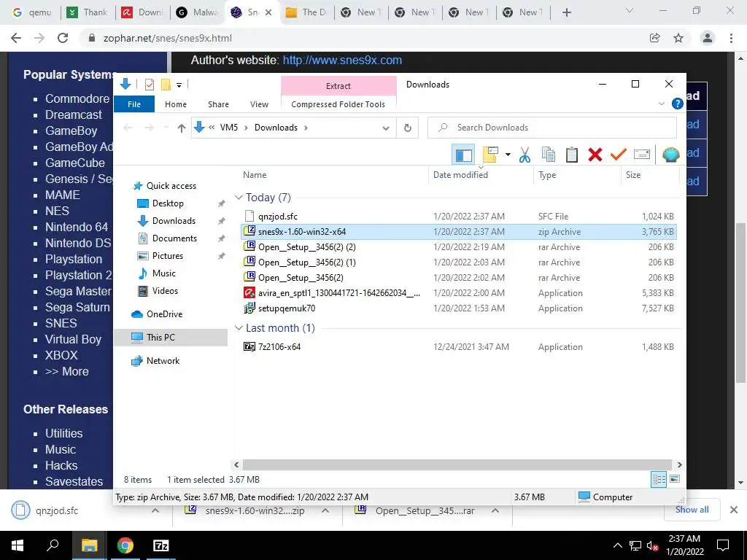Click the properties checkmark icon in title bar

click(149, 85)
